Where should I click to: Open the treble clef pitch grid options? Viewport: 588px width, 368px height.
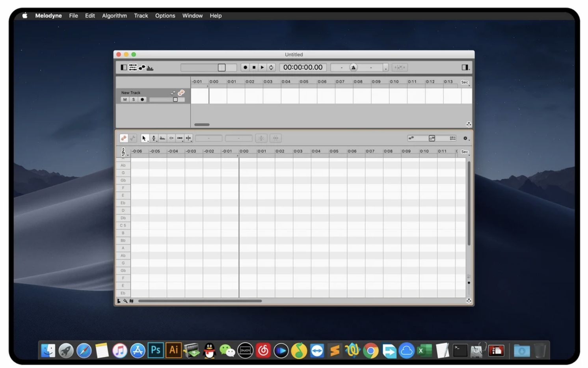(x=123, y=152)
